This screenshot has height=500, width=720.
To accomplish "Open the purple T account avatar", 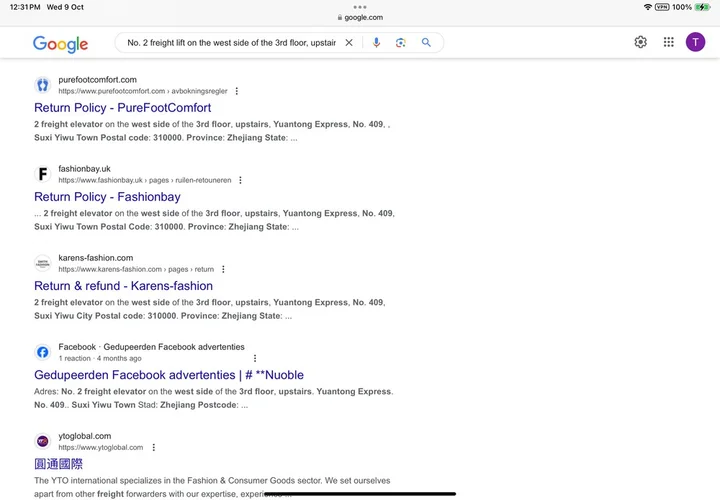I will point(695,42).
